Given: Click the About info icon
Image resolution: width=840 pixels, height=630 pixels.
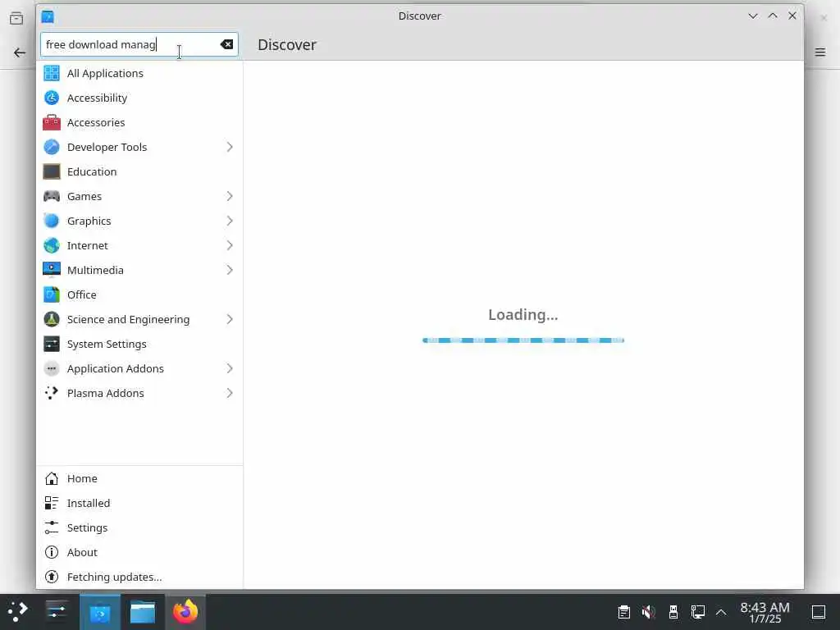Looking at the screenshot, I should [x=52, y=552].
